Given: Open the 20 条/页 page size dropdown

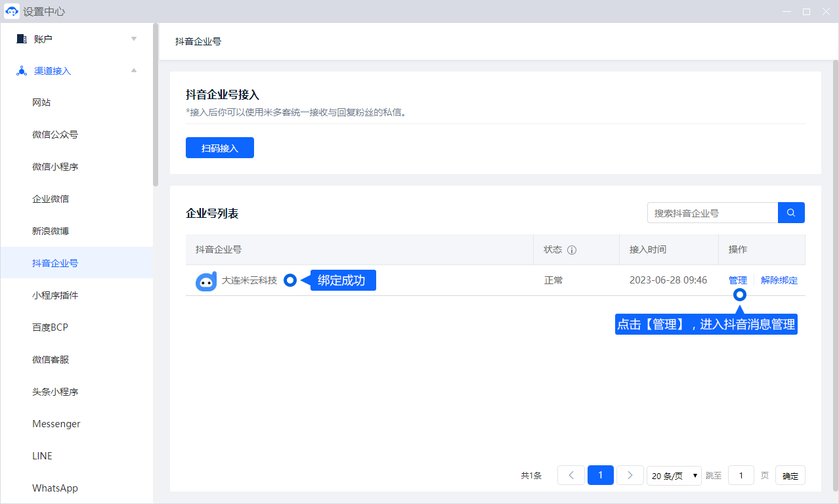Looking at the screenshot, I should pyautogui.click(x=674, y=476).
